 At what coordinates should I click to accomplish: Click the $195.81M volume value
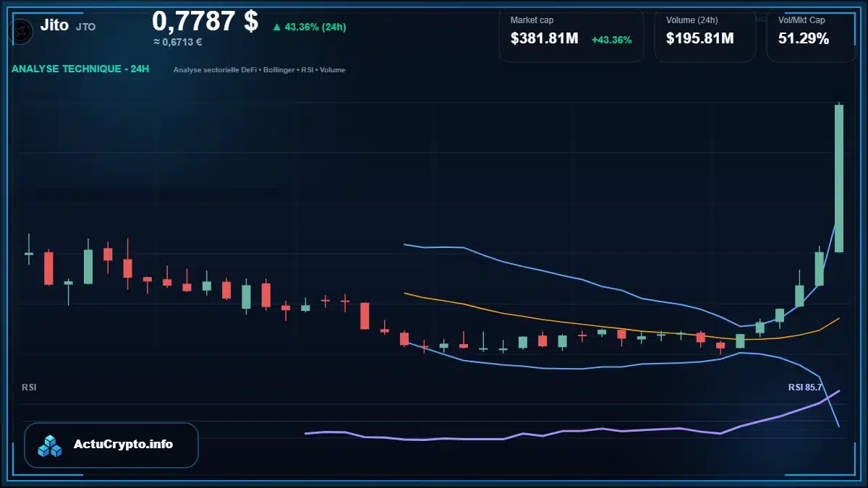click(x=699, y=39)
